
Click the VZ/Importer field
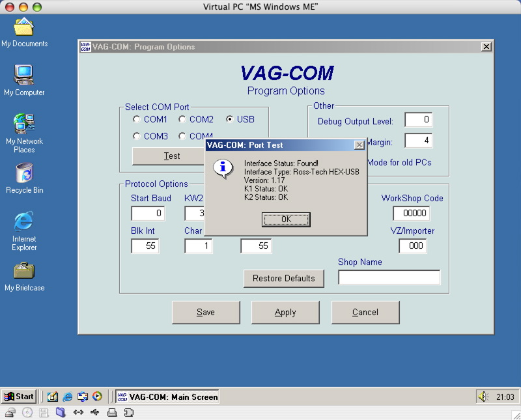413,246
